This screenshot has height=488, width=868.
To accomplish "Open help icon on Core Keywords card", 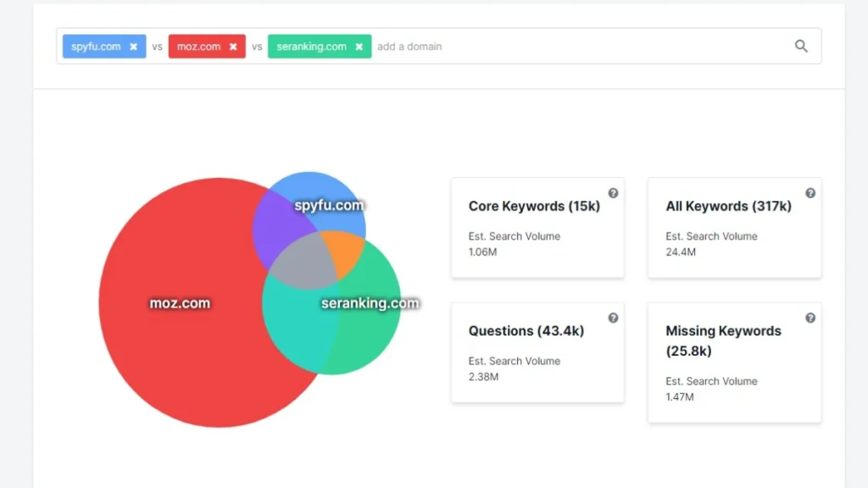I will tap(613, 193).
